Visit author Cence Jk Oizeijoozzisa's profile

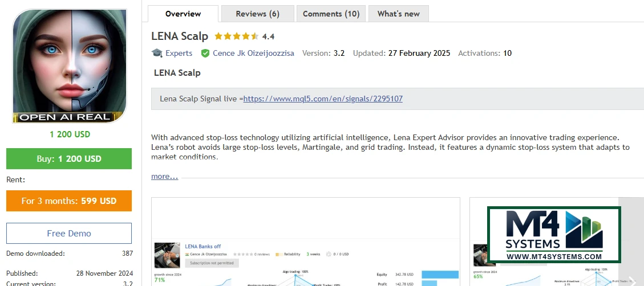253,53
